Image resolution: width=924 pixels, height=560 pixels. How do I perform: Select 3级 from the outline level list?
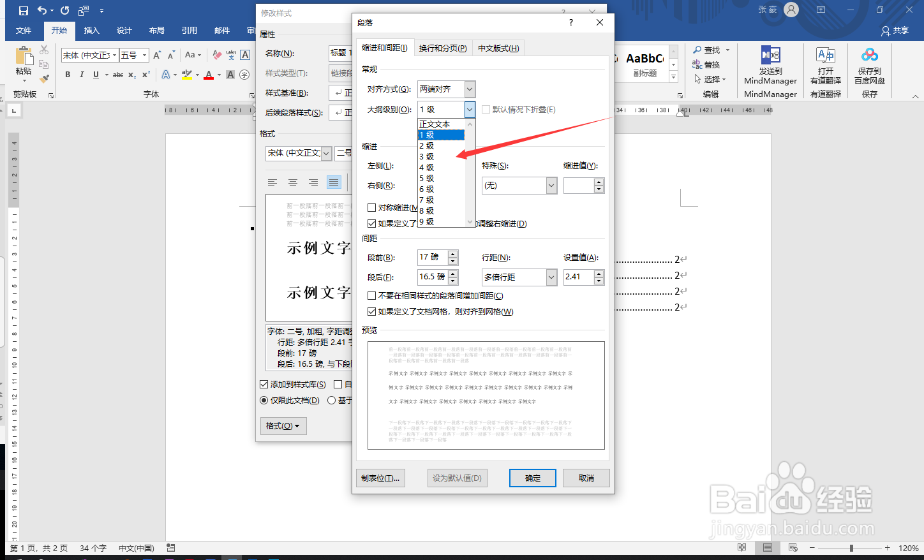(x=428, y=156)
